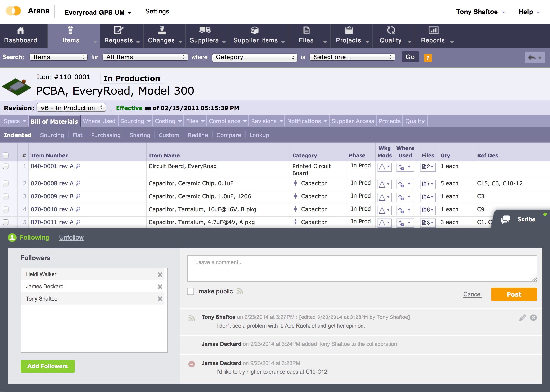The image size is (550, 392).
Task: Open the Select one dropdown
Action: (x=352, y=57)
